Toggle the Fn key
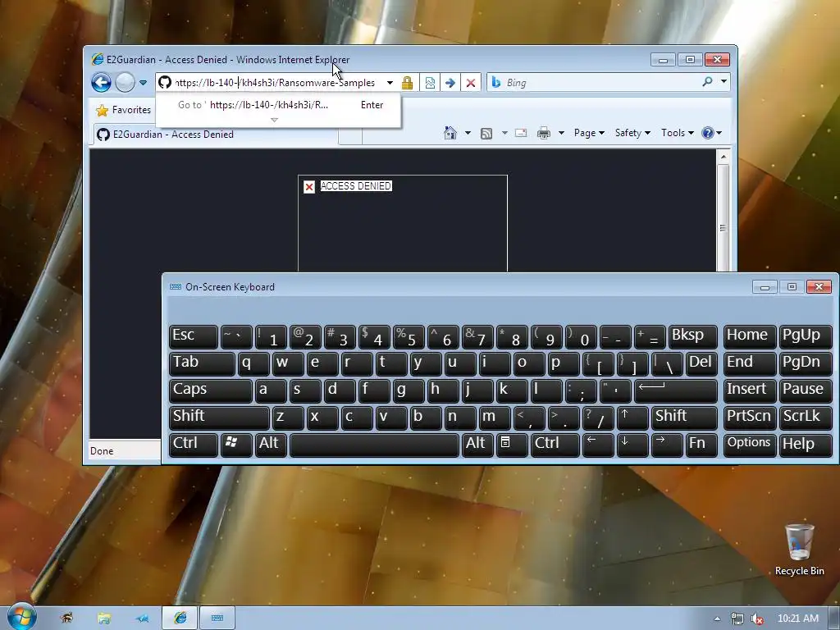 point(701,445)
